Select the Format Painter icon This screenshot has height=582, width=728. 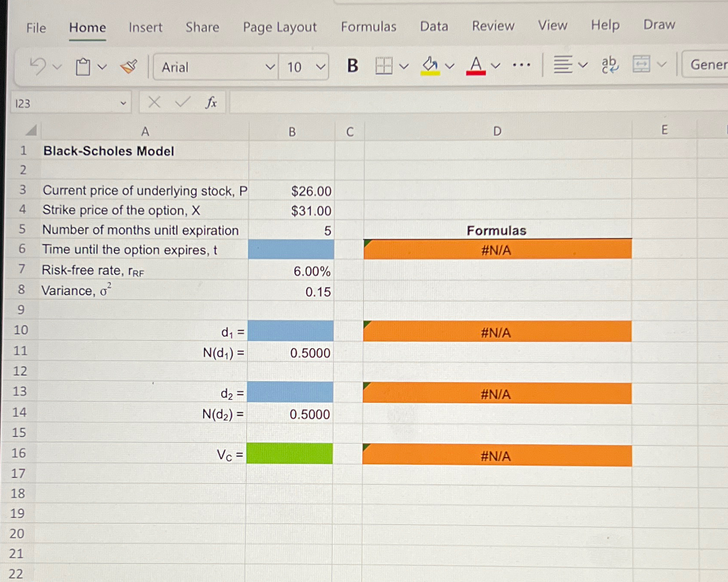tap(128, 66)
